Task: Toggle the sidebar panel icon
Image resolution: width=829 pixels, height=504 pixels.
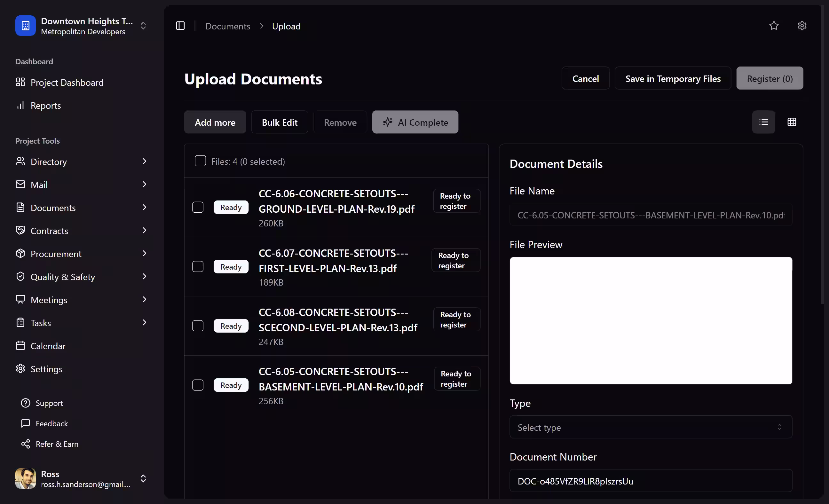Action: pos(180,26)
